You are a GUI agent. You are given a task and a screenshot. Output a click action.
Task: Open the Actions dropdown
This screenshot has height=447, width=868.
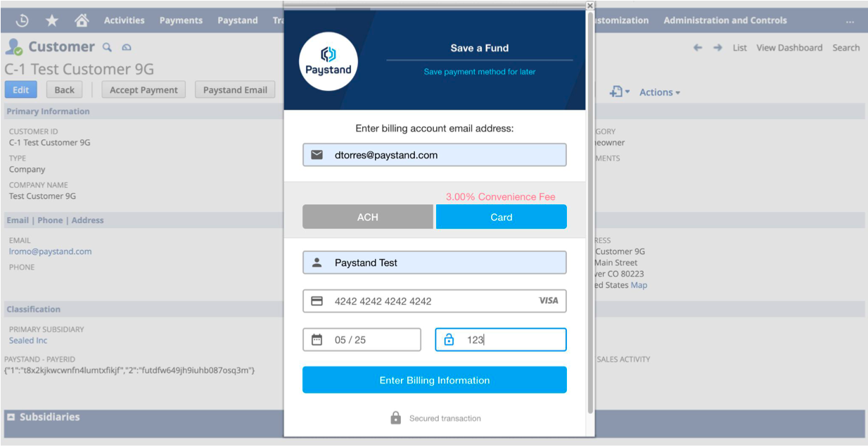coord(660,92)
